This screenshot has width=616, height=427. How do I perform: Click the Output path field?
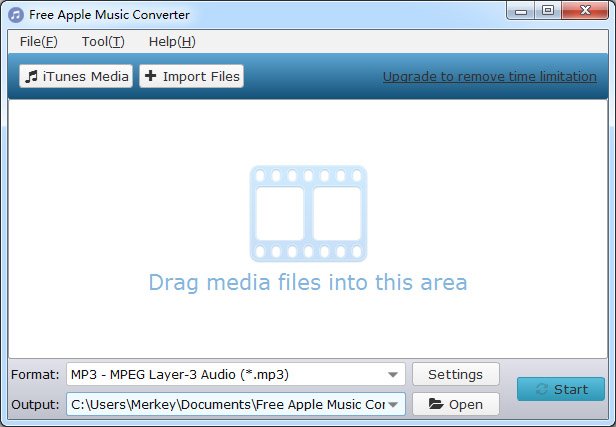tap(236, 404)
